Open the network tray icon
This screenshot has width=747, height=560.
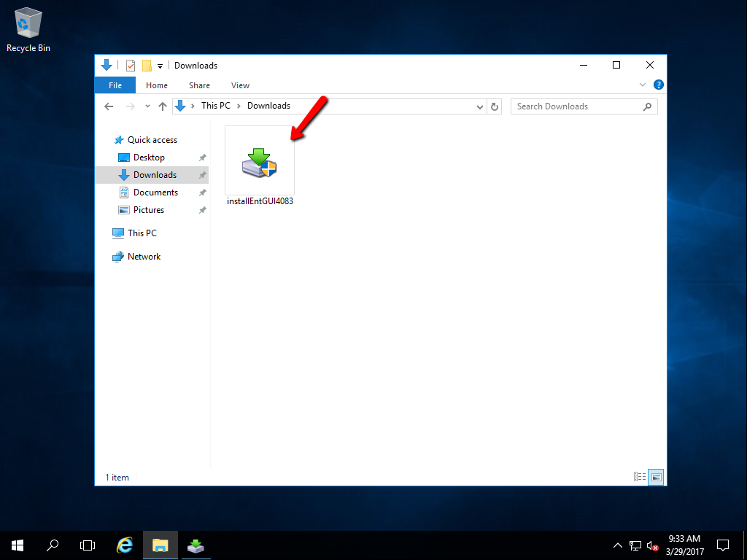(x=635, y=545)
